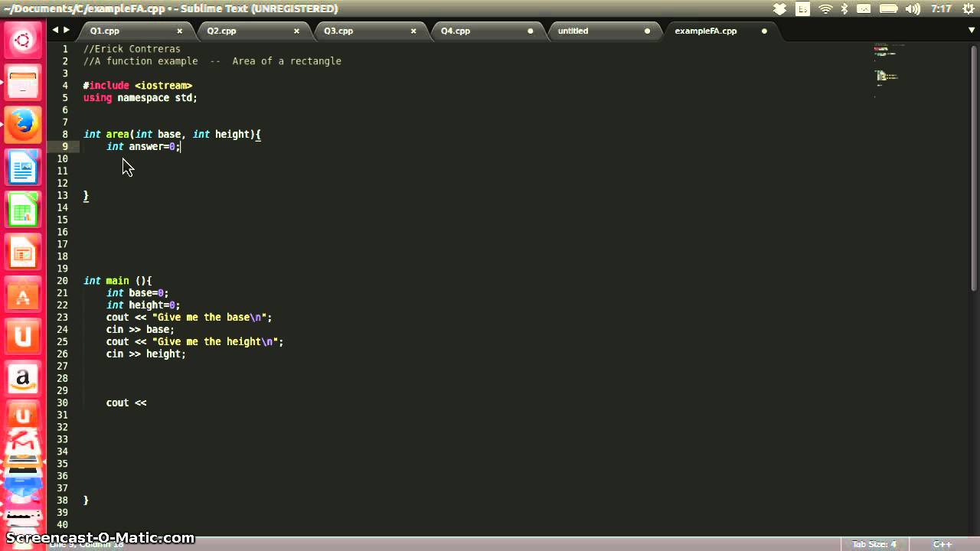Click the 'A function example' comment line

click(212, 61)
